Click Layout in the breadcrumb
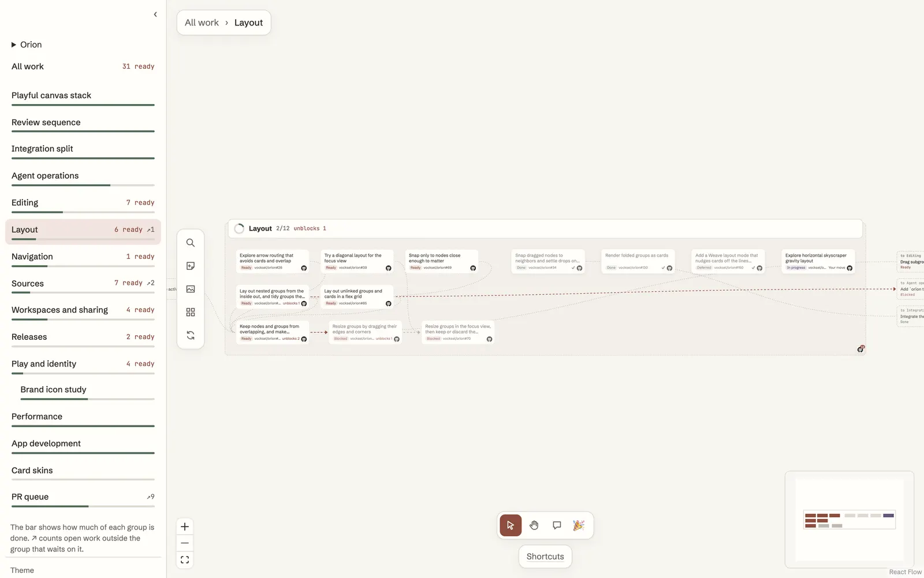This screenshot has width=924, height=578. pyautogui.click(x=248, y=23)
